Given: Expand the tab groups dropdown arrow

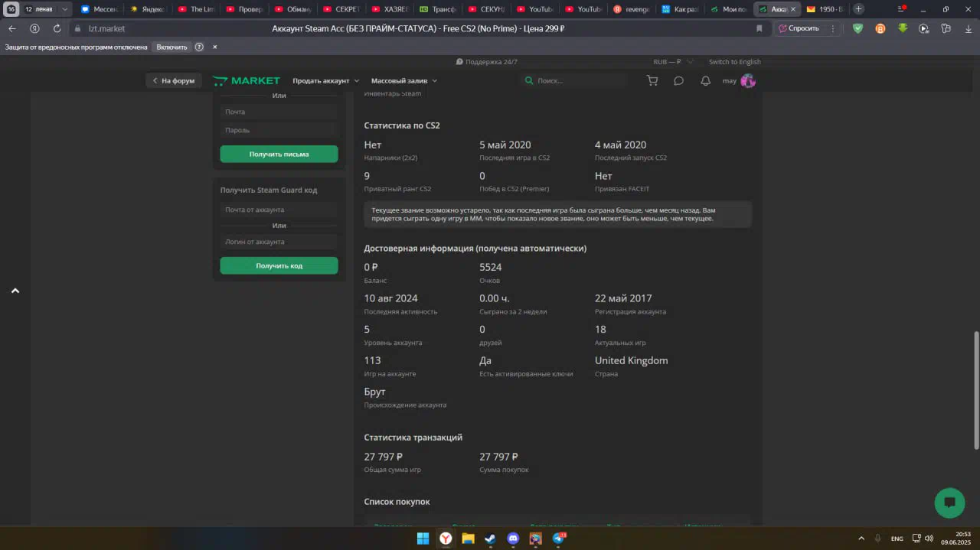Looking at the screenshot, I should 65,9.
